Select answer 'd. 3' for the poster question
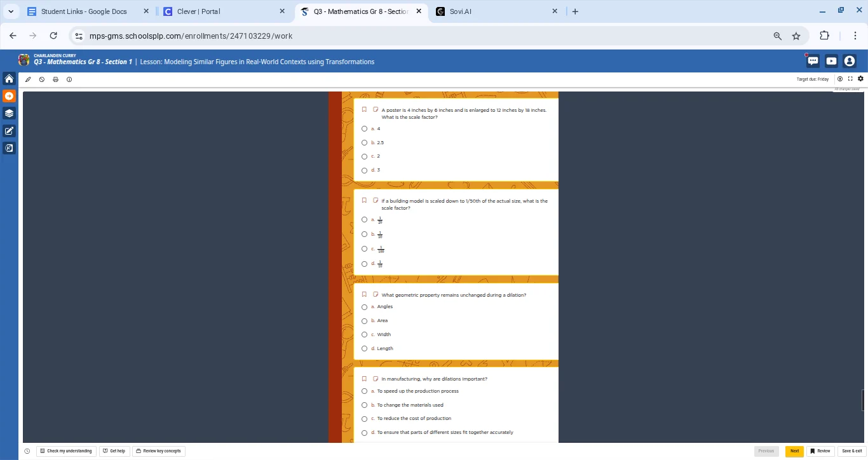868x460 pixels. (365, 170)
